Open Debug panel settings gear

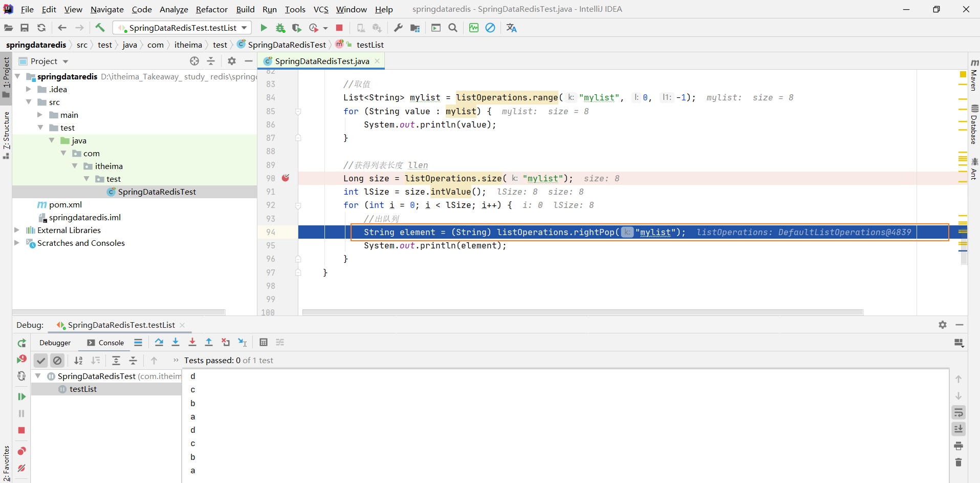943,325
